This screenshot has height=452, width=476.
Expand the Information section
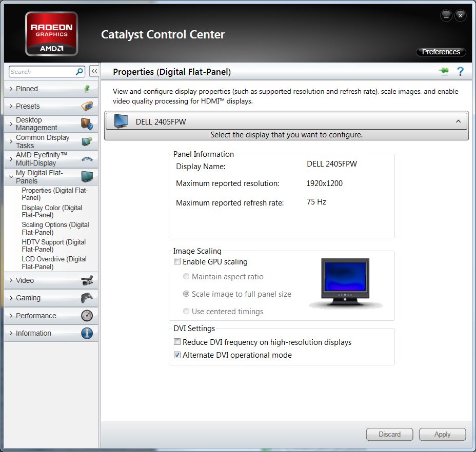51,333
